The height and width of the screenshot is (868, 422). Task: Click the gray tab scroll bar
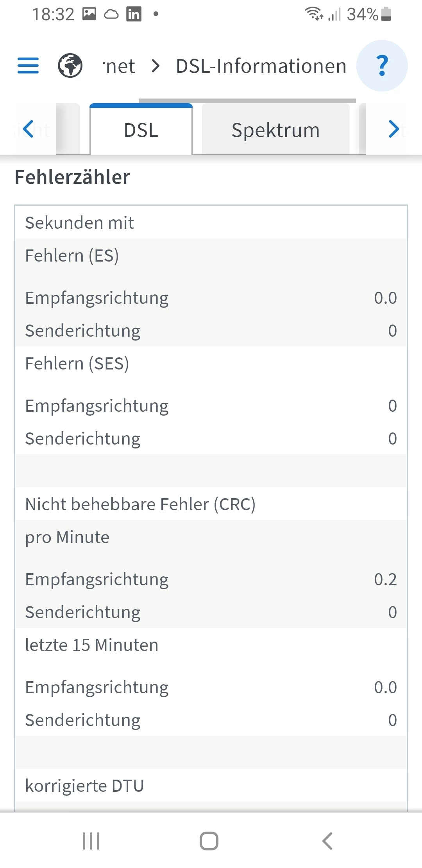247,101
